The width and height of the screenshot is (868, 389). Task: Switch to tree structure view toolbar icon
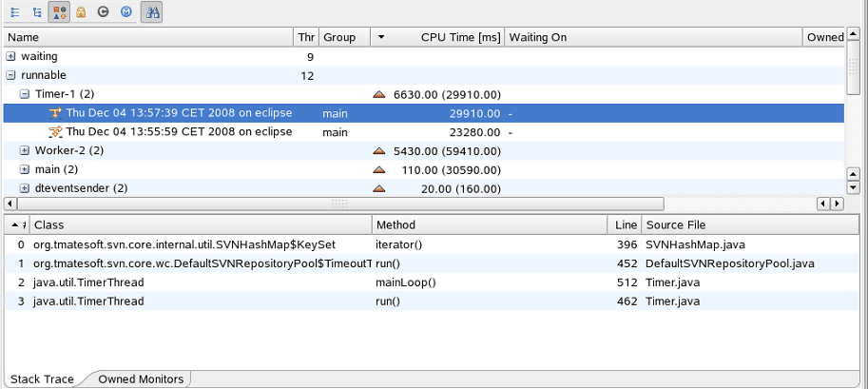point(37,11)
